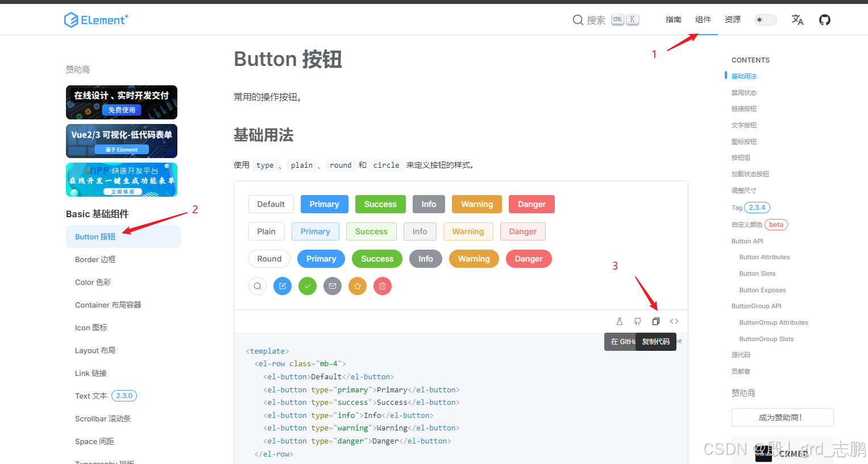Viewport: 868px width, 464px height.
Task: Open the GitHub repository icon
Action: tap(825, 20)
